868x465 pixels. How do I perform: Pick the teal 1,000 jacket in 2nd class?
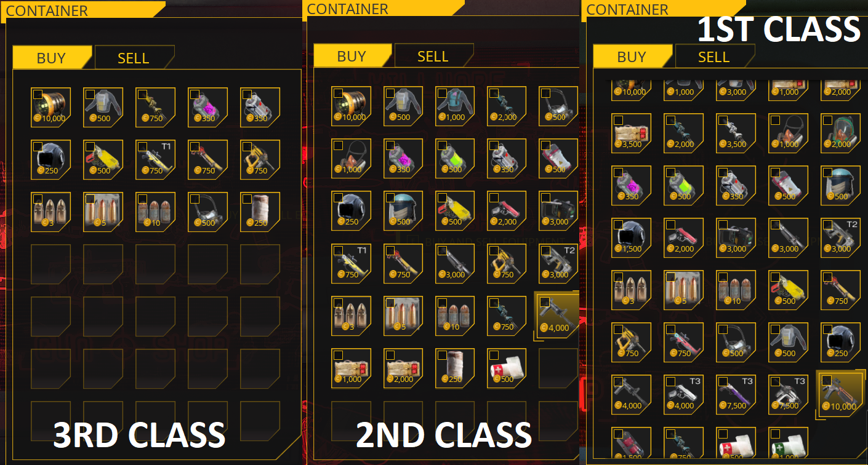[456, 106]
